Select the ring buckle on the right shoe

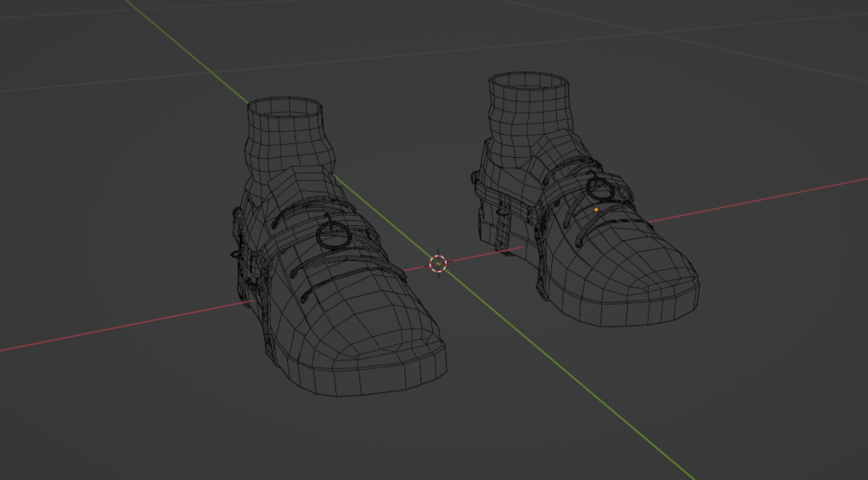[599, 188]
